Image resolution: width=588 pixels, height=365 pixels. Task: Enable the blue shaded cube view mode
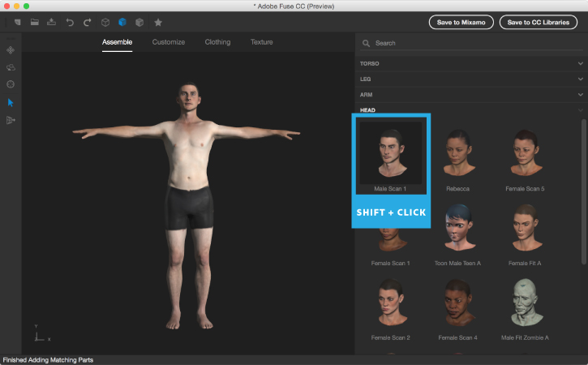point(122,22)
